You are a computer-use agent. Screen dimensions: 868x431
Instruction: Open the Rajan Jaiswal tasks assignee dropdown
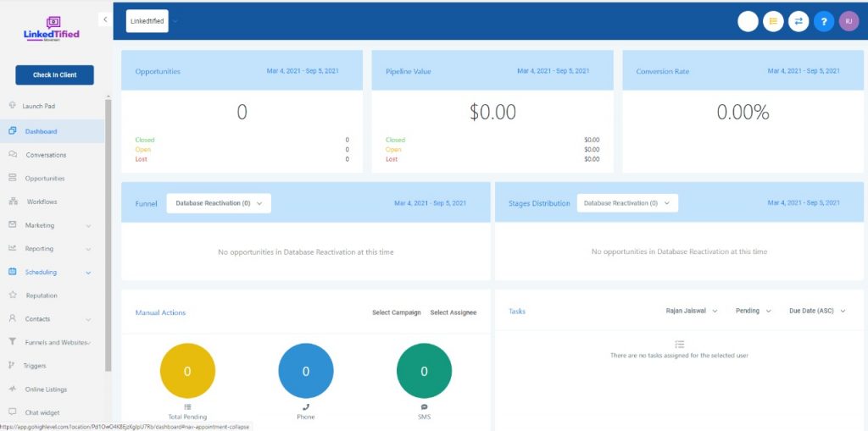[x=692, y=311]
